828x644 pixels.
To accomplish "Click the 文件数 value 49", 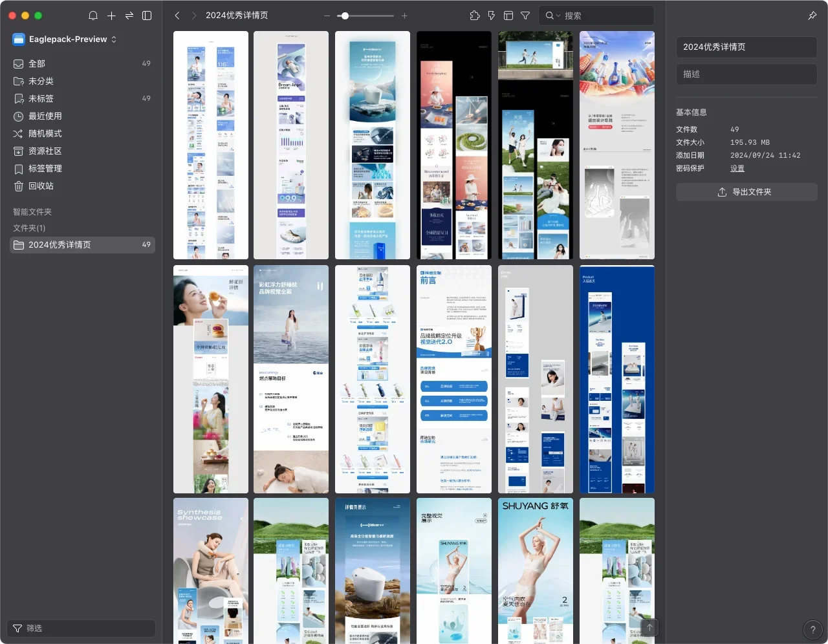I will tap(735, 129).
